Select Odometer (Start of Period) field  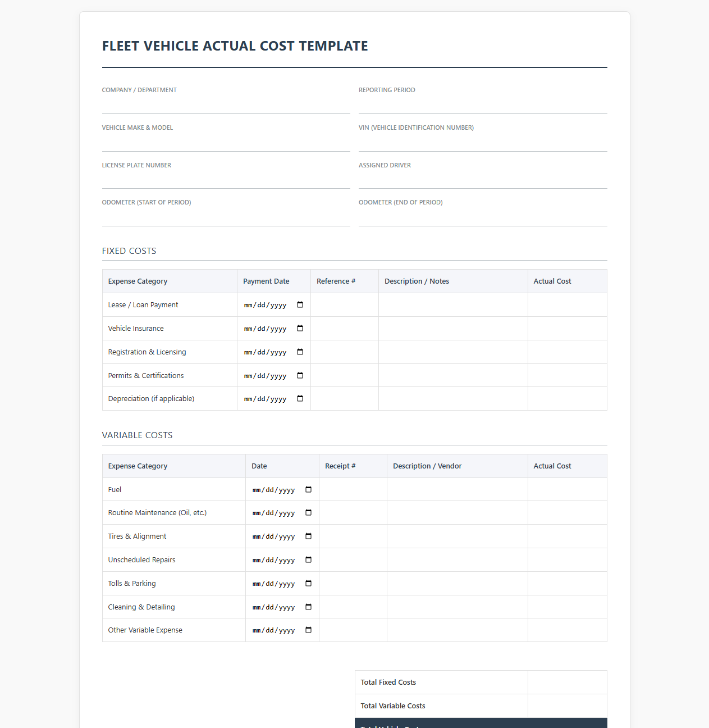226,217
